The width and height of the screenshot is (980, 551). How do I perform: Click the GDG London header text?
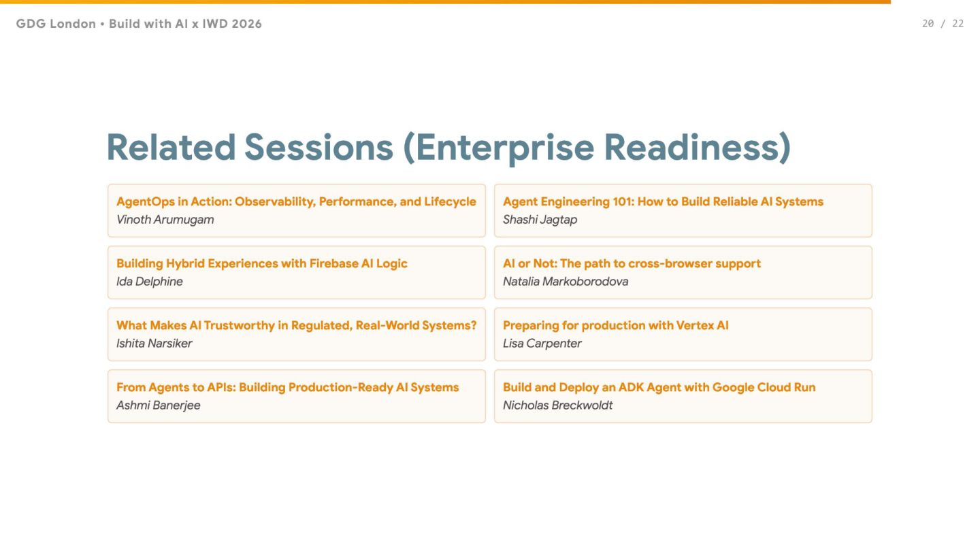pos(139,24)
